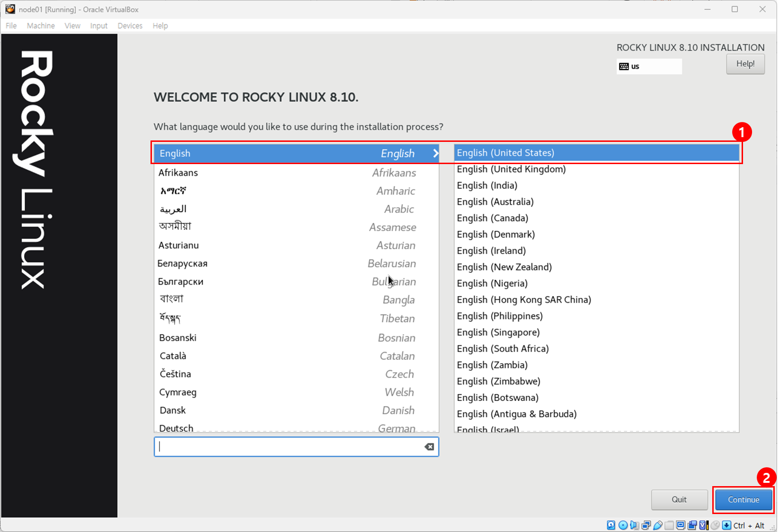Select English (Canada) locale
The height and width of the screenshot is (532, 779).
(596, 218)
